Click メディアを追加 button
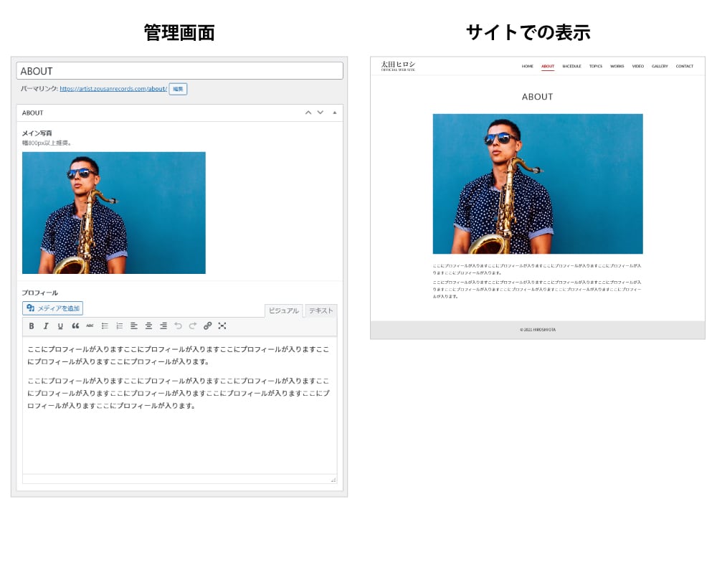 point(52,308)
